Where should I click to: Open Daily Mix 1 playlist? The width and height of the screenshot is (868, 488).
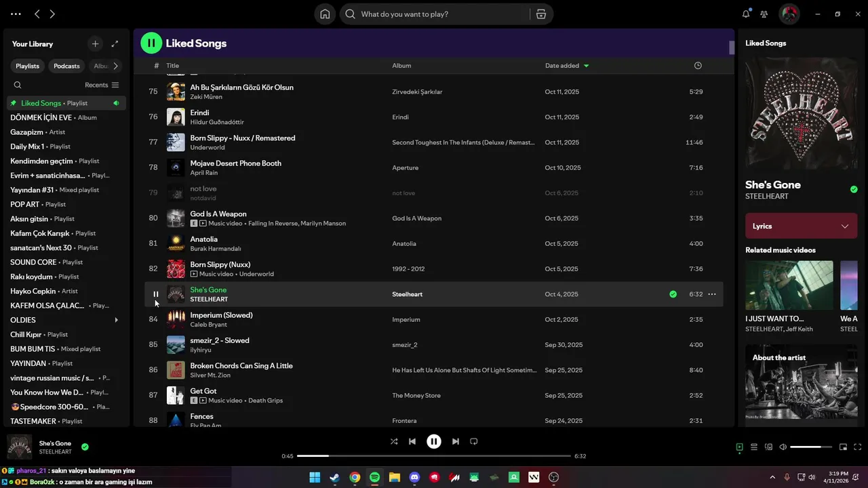click(66, 146)
